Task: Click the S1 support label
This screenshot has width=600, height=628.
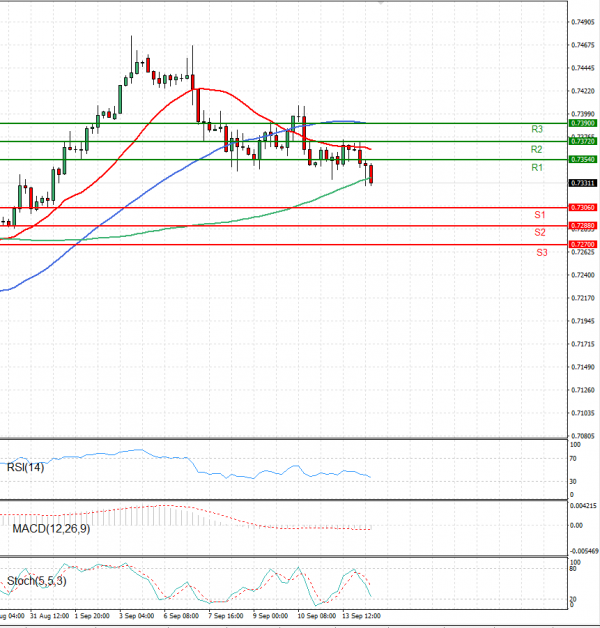Action: [x=540, y=215]
